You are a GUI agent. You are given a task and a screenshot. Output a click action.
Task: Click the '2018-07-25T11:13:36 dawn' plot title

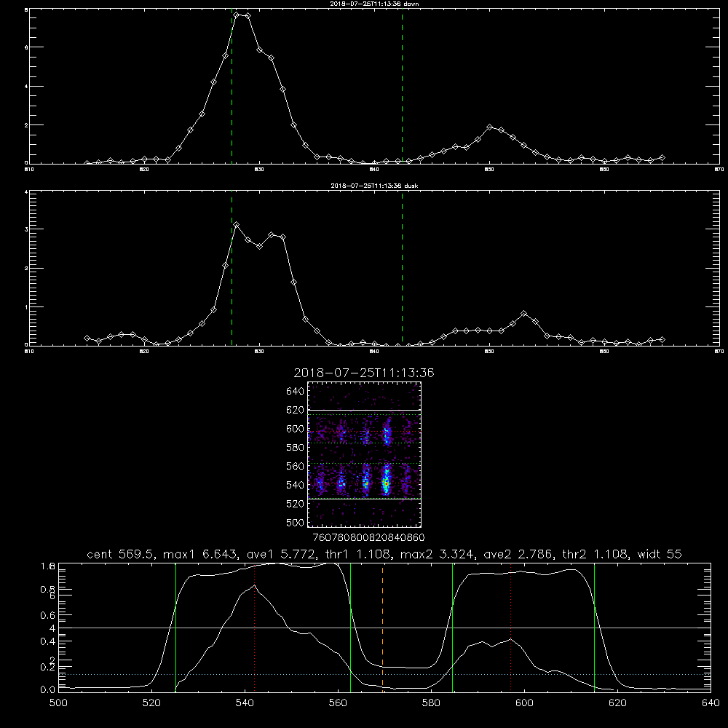click(x=374, y=4)
